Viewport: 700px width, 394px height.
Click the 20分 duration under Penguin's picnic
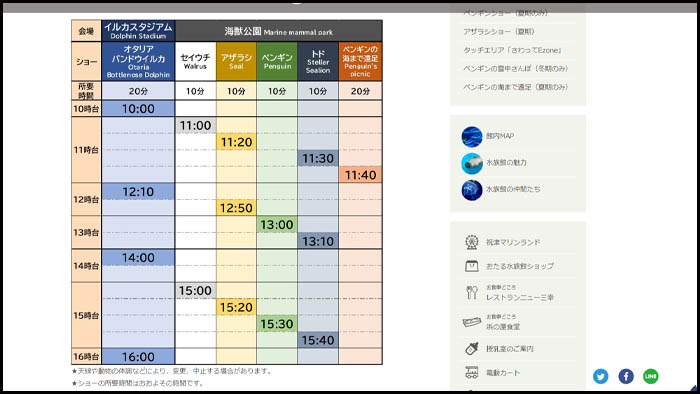click(x=360, y=91)
